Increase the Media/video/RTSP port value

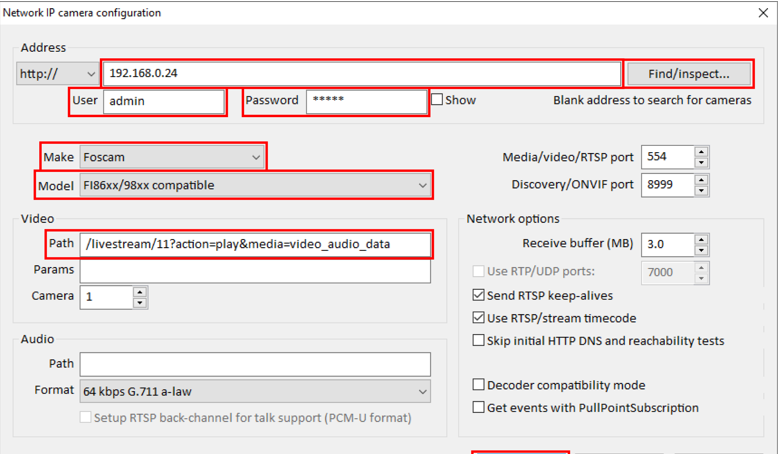tap(701, 152)
